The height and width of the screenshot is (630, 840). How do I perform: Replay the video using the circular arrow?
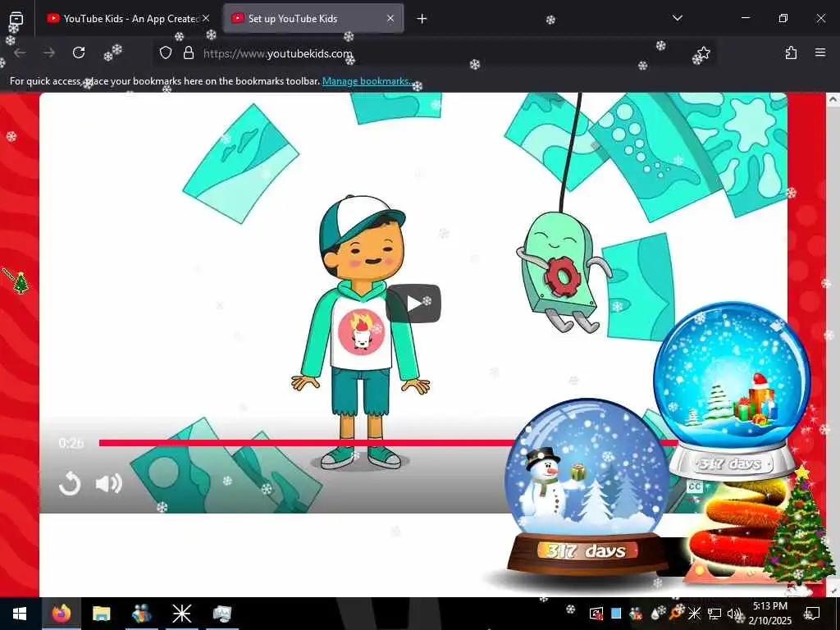tap(70, 484)
